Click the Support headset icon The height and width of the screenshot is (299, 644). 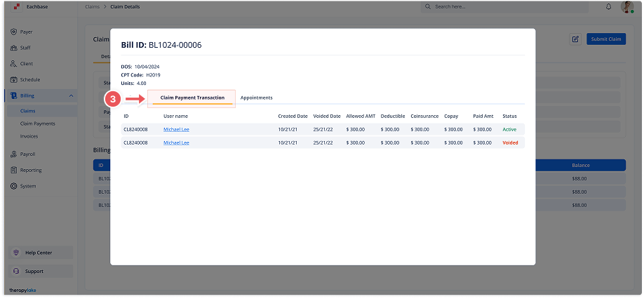(16, 271)
